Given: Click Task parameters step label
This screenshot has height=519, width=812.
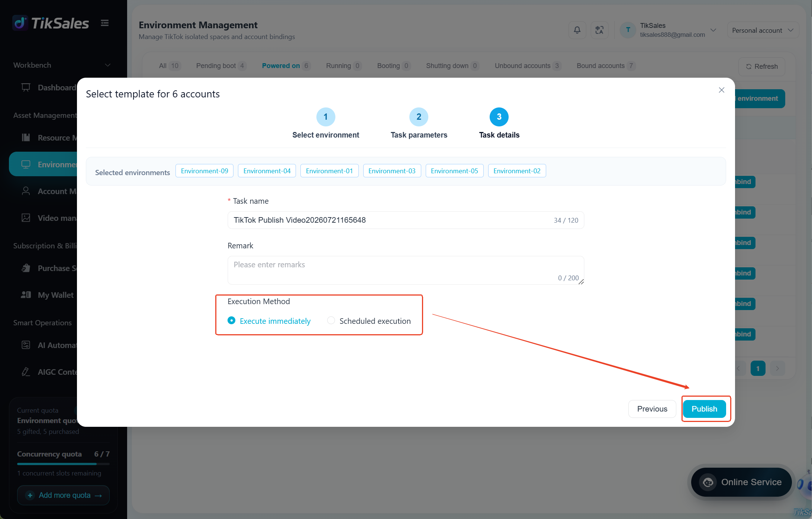Looking at the screenshot, I should click(x=419, y=135).
